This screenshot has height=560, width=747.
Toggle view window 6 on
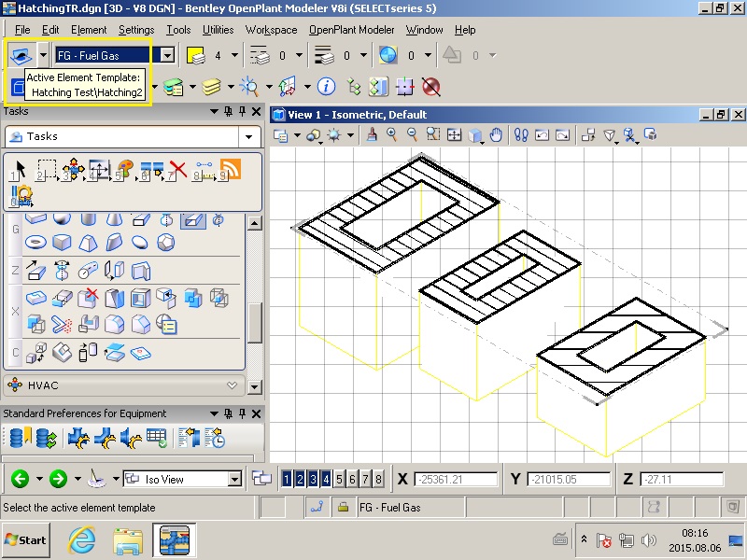[x=352, y=479]
